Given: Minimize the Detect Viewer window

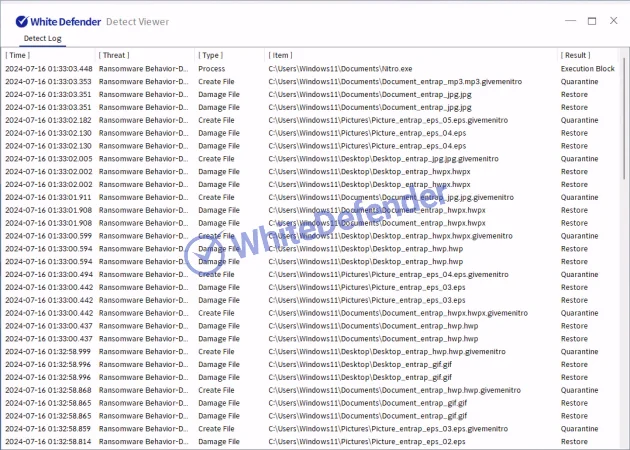Looking at the screenshot, I should [x=569, y=20].
